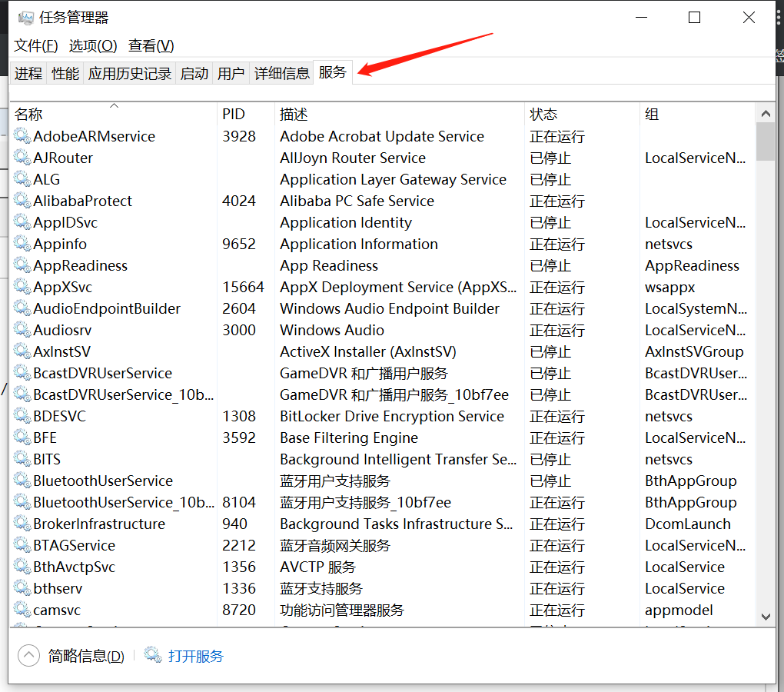The height and width of the screenshot is (692, 784).
Task: Open the 查看 menu
Action: point(151,45)
